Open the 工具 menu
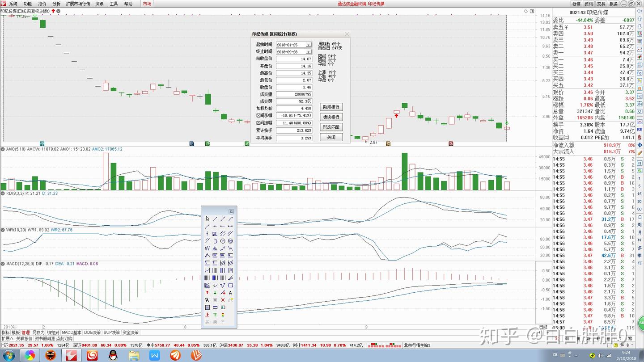This screenshot has width=644, height=362. pyautogui.click(x=114, y=4)
